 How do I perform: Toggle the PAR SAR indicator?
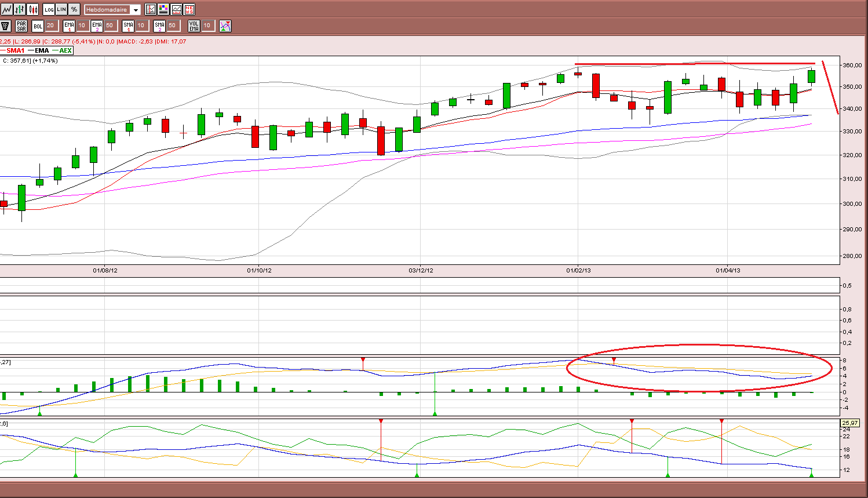coord(21,26)
